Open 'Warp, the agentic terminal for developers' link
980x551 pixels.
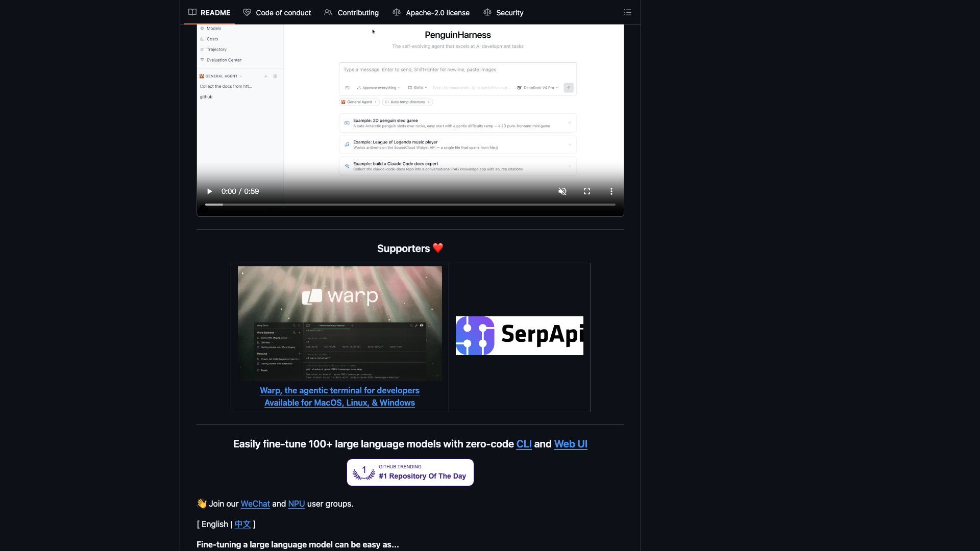point(339,390)
